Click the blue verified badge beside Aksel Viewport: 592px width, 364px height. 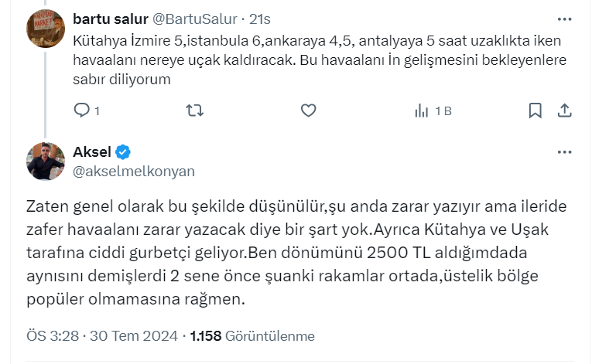point(123,151)
